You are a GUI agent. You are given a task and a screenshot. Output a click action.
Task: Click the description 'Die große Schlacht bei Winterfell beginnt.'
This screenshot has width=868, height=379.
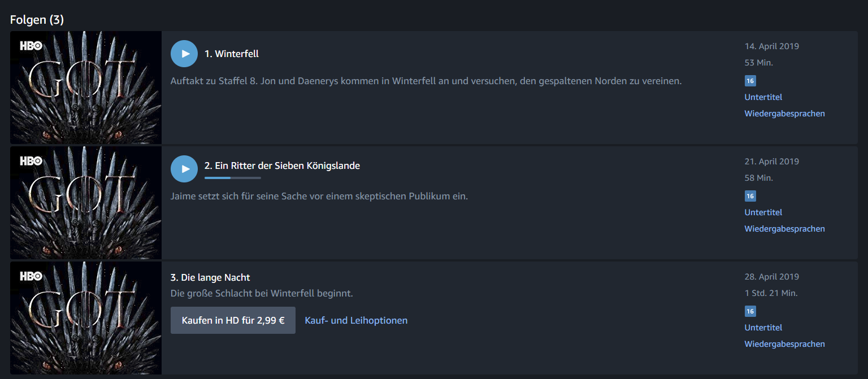point(262,294)
